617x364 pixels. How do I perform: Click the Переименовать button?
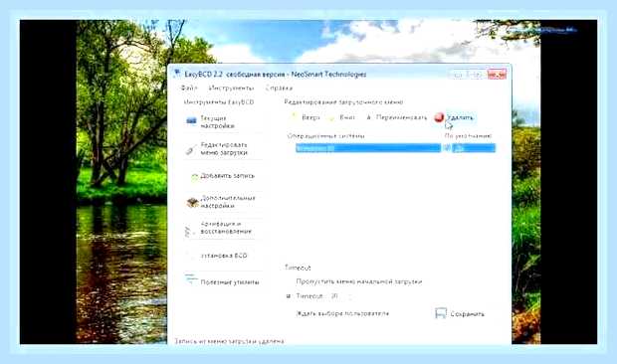(x=396, y=117)
